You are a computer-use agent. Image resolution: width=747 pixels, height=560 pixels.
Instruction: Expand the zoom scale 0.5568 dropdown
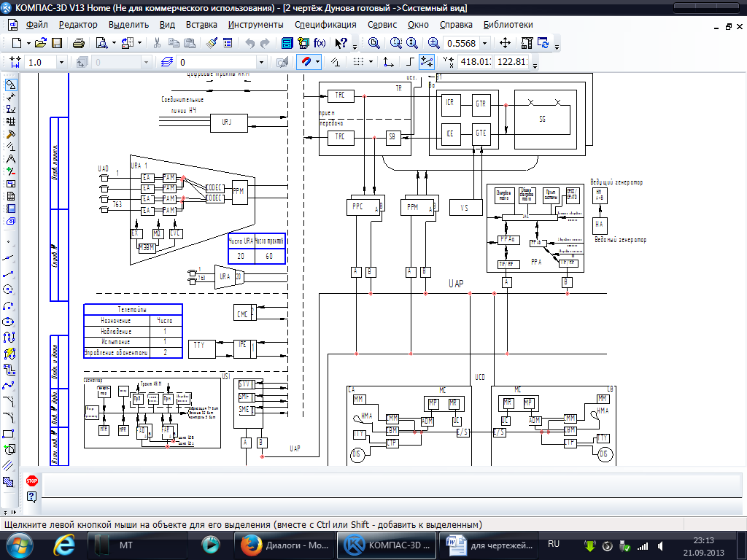pos(485,43)
